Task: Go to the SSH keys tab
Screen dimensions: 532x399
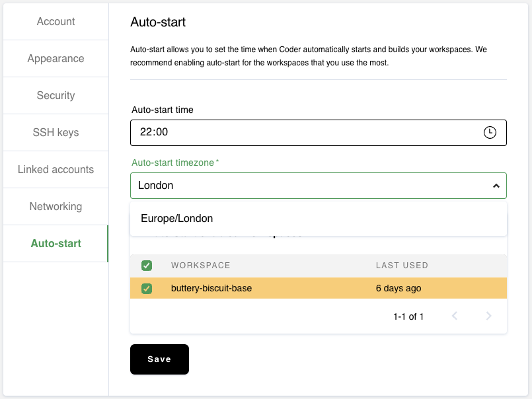Action: pyautogui.click(x=56, y=133)
